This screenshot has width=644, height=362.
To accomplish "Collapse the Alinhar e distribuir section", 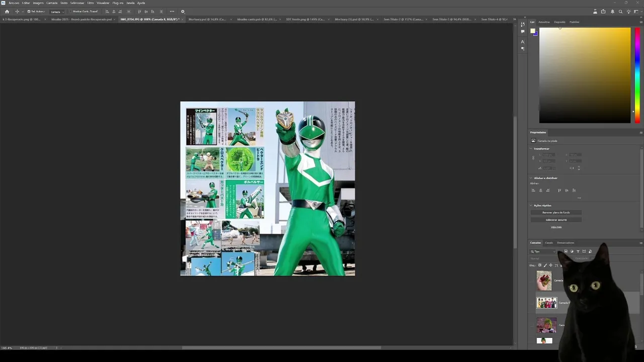I will 531,178.
